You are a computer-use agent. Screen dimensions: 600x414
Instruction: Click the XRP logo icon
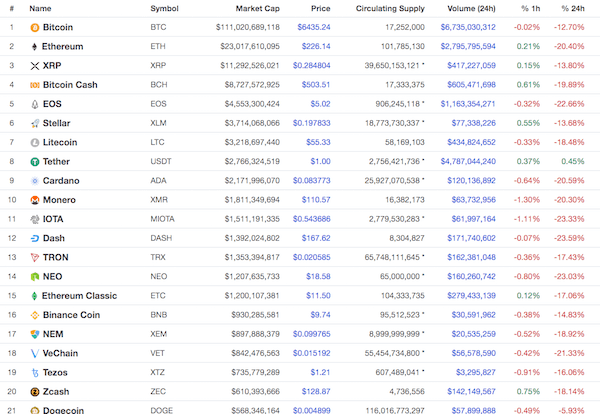tap(35, 66)
